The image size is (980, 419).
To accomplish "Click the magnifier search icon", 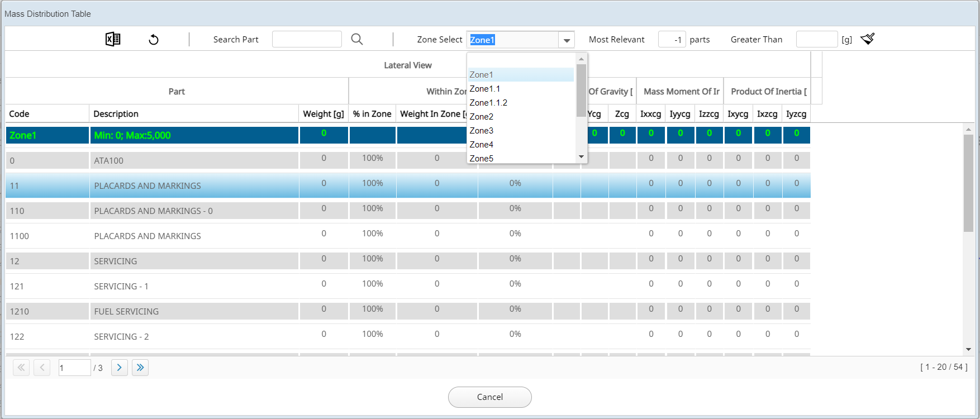I will coord(356,39).
